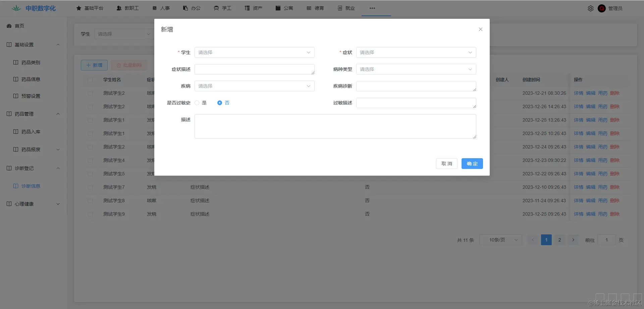Click the 心理健康 sidebar icon
Image resolution: width=644 pixels, height=309 pixels.
[9, 204]
